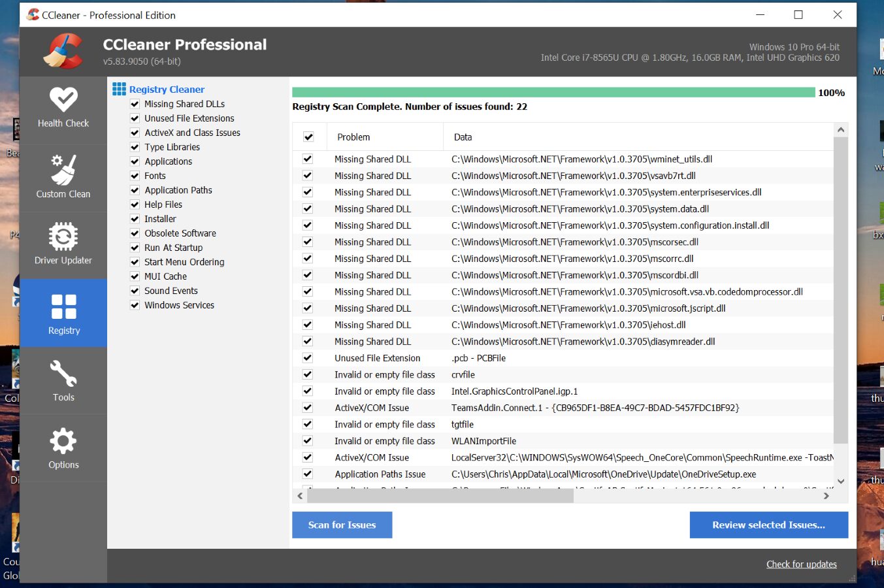The height and width of the screenshot is (588, 884).
Task: Click the Registry Cleaner heading
Action: [167, 90]
